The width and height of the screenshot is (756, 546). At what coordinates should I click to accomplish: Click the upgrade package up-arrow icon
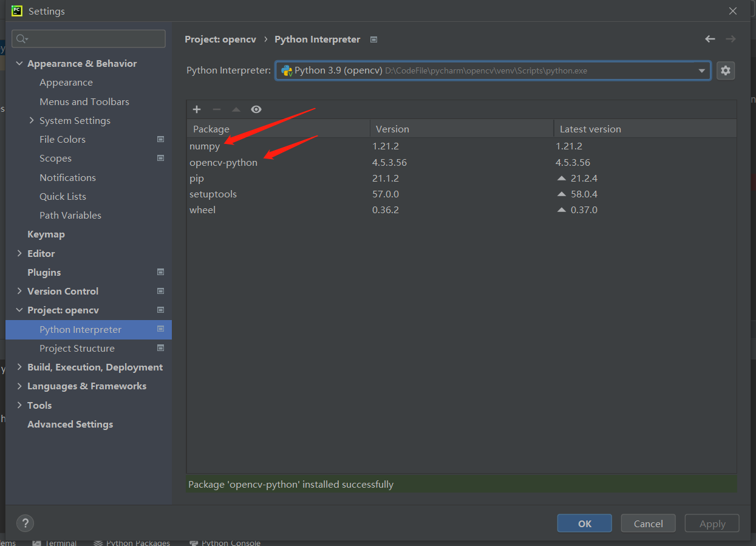(x=236, y=109)
